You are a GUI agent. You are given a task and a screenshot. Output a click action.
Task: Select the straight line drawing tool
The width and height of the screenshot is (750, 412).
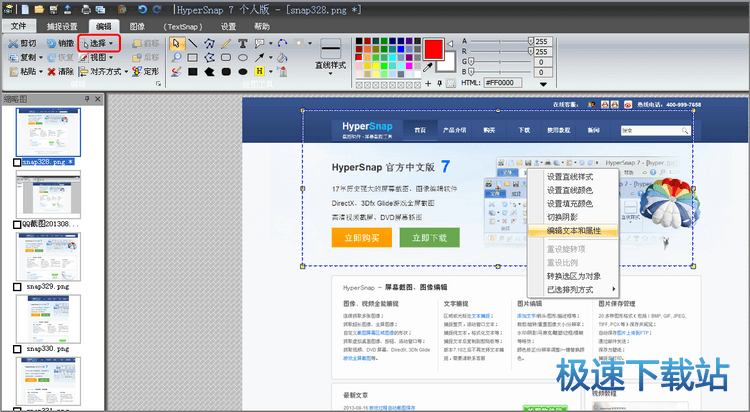point(193,44)
